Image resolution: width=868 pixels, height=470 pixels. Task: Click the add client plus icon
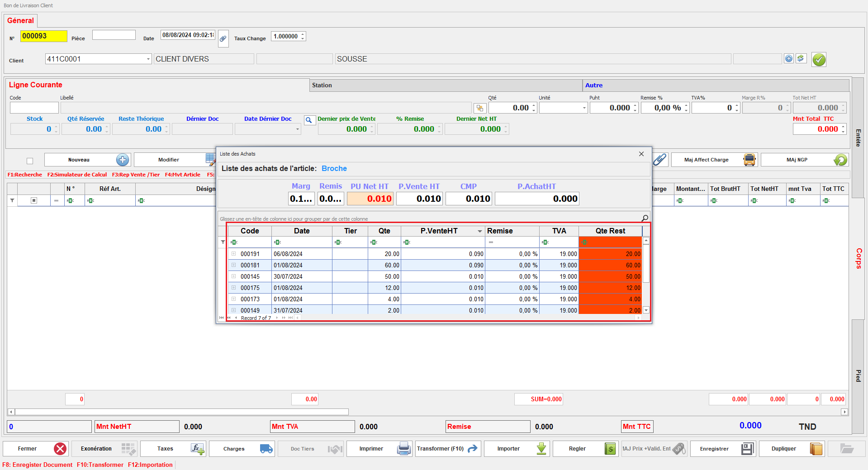pos(789,58)
